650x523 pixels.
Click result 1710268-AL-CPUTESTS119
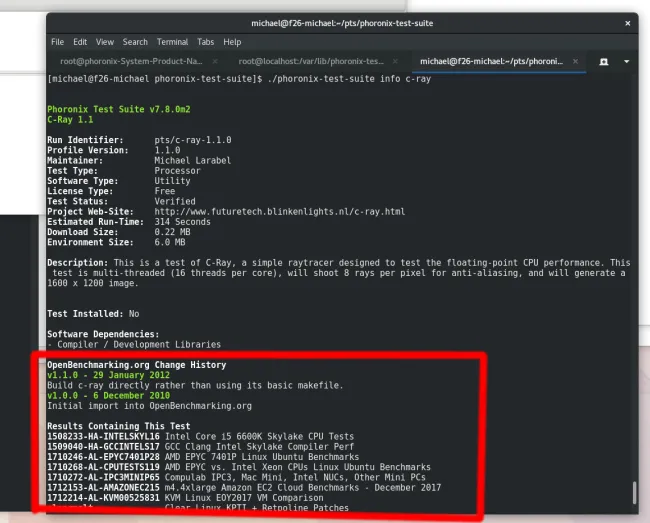pos(103,467)
